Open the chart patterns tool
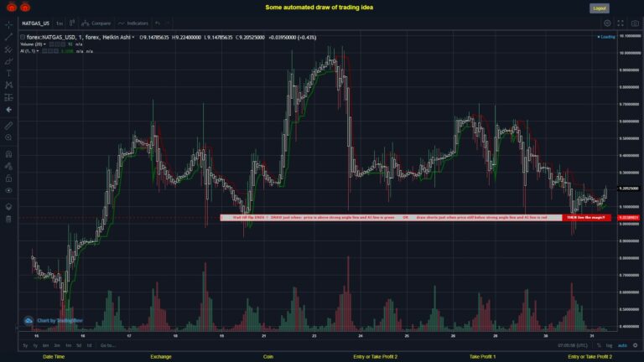Screen dimensions: 644x362 [8, 85]
